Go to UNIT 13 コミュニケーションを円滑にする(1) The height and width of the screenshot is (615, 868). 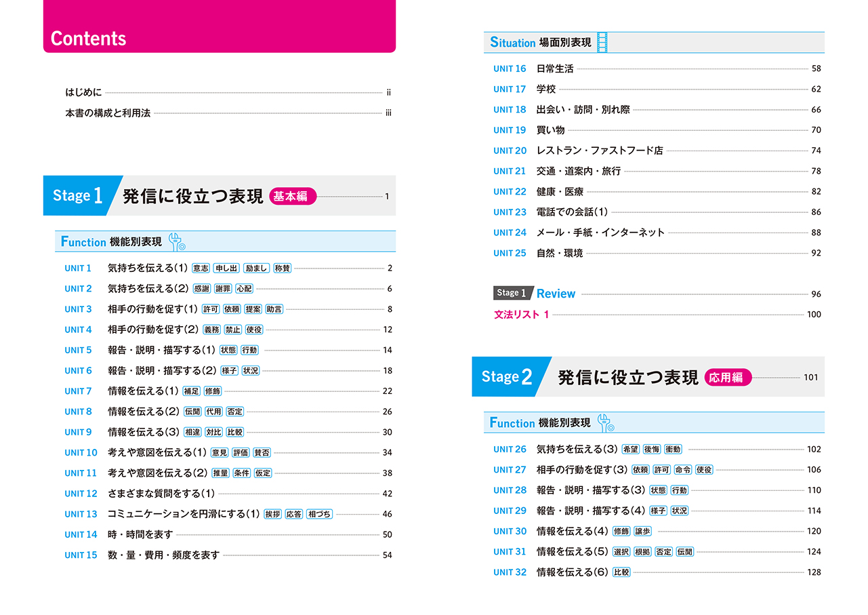228,514
